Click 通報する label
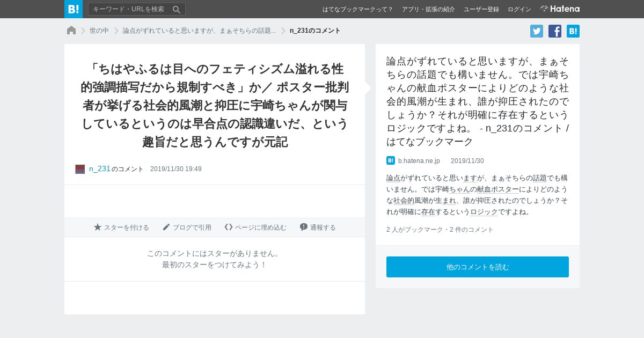The image size is (644, 338). point(323,227)
